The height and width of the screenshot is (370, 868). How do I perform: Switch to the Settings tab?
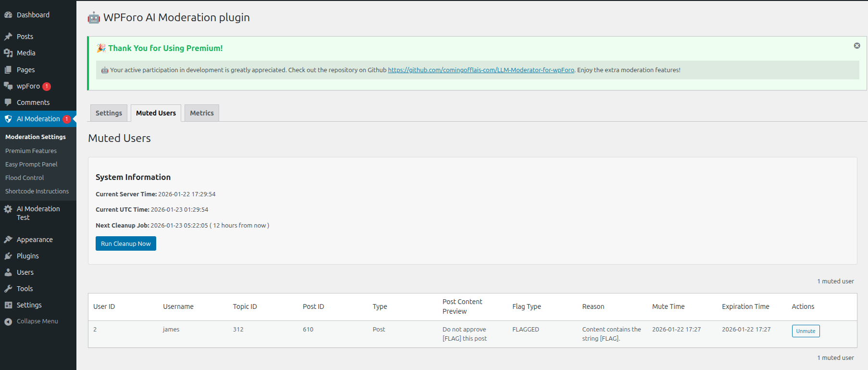[x=109, y=113]
